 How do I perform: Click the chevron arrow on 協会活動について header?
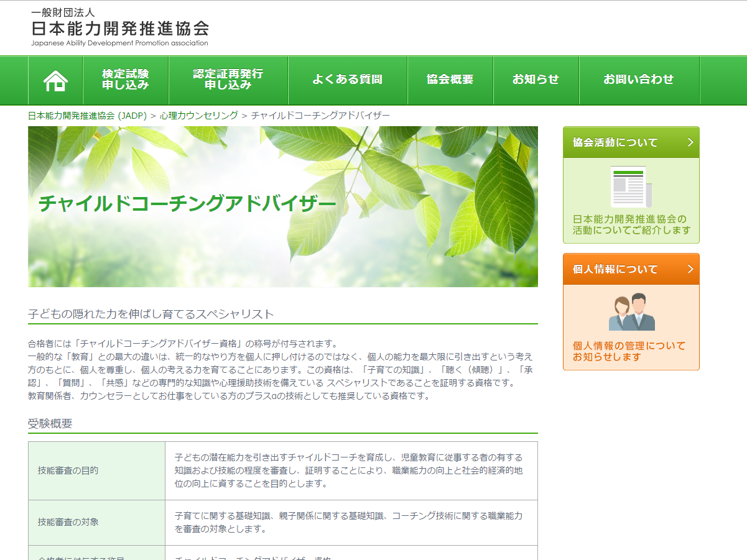(x=690, y=142)
